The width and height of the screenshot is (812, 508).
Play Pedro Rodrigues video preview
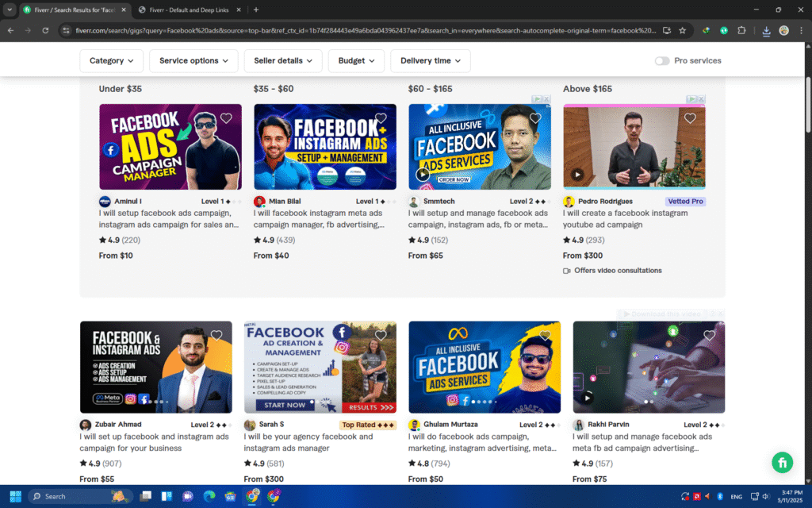click(x=577, y=174)
